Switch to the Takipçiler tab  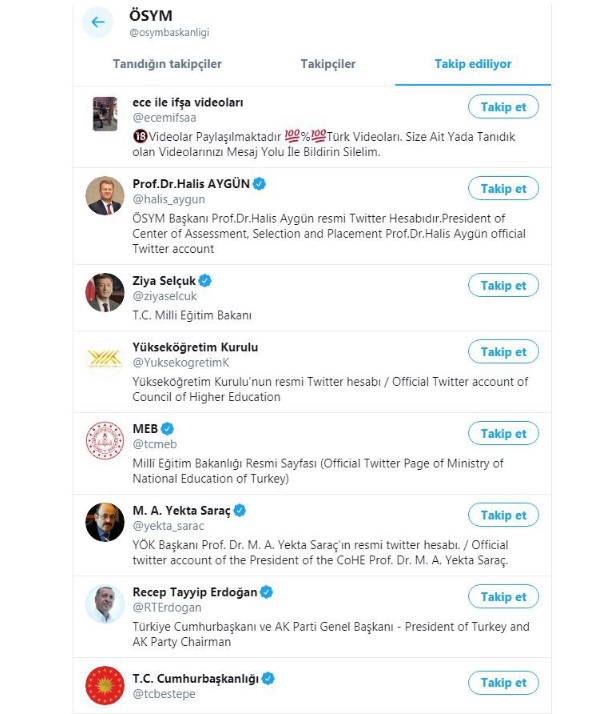[328, 64]
